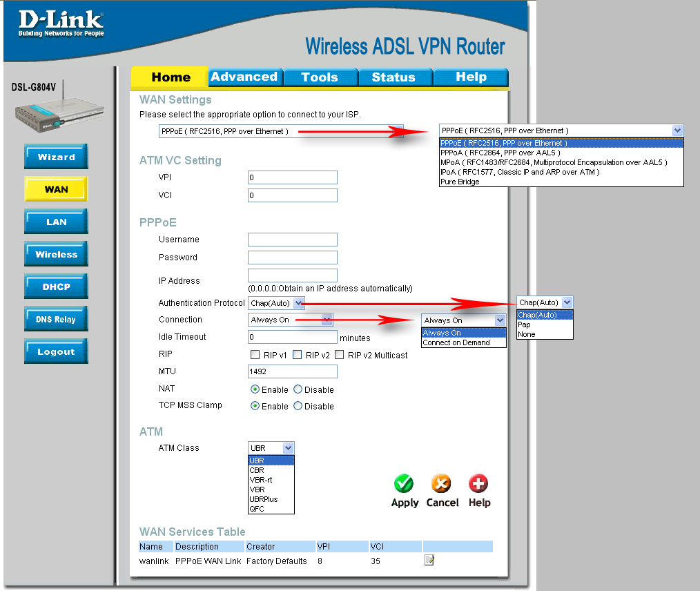Screen dimensions: 700x591
Task: Click the VCI input field
Action: point(293,195)
